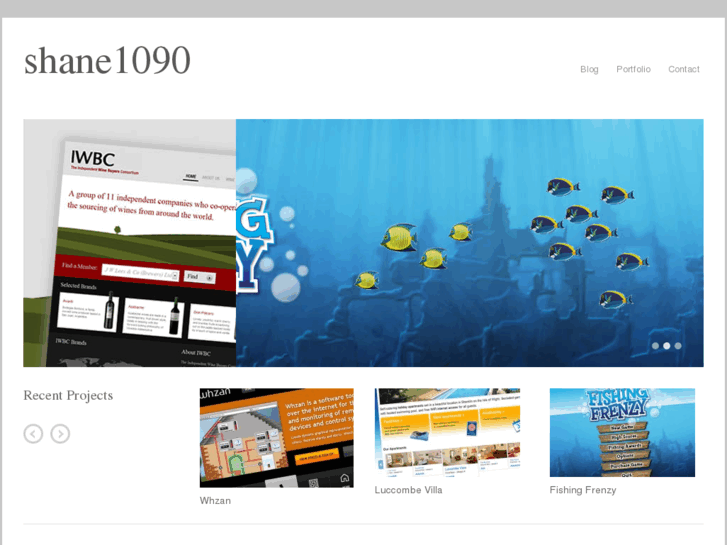The image size is (727, 545).
Task: Select the third slider pagination dot
Action: (x=678, y=346)
